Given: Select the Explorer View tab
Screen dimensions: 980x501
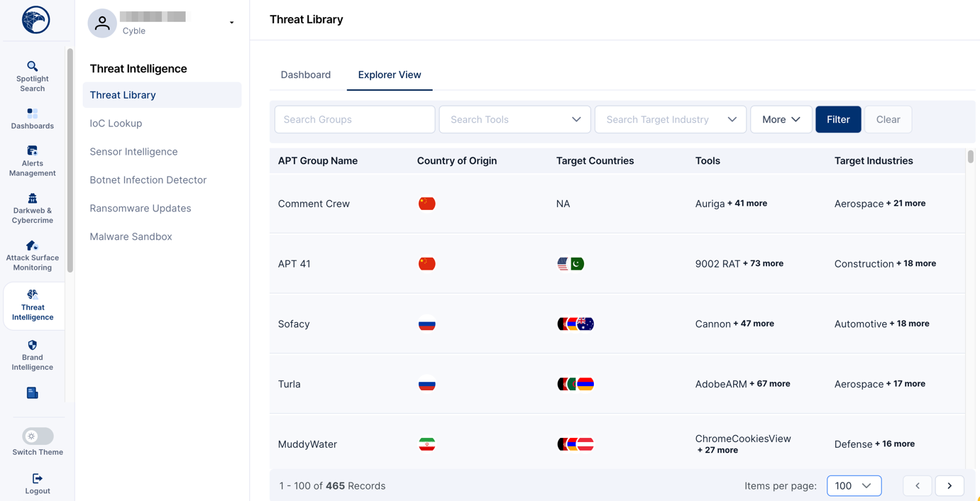Looking at the screenshot, I should click(390, 75).
